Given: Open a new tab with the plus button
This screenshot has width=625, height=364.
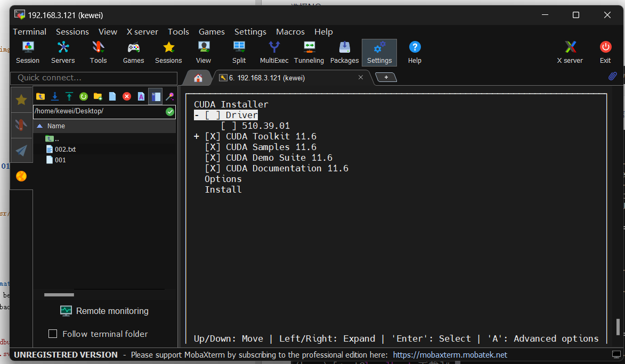Looking at the screenshot, I should pos(386,77).
